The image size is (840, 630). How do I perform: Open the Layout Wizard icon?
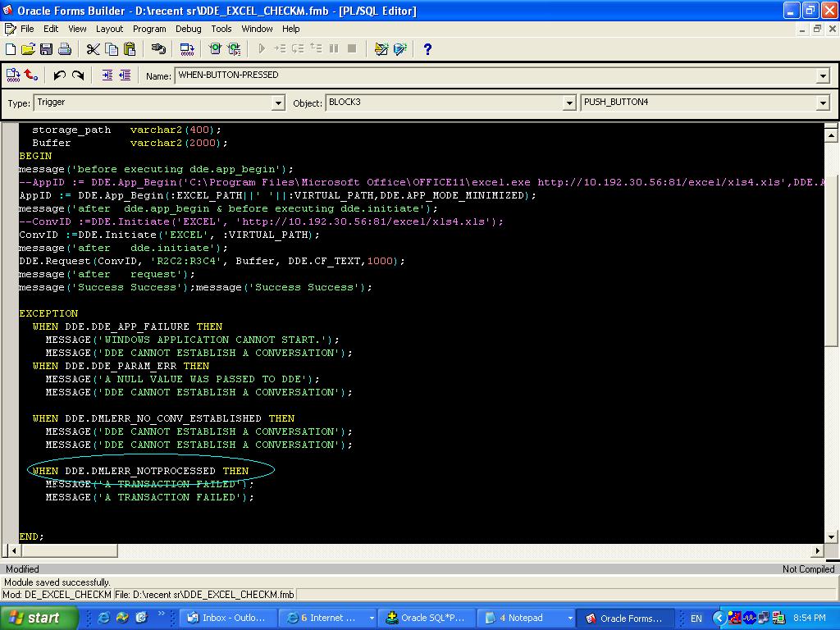click(381, 49)
